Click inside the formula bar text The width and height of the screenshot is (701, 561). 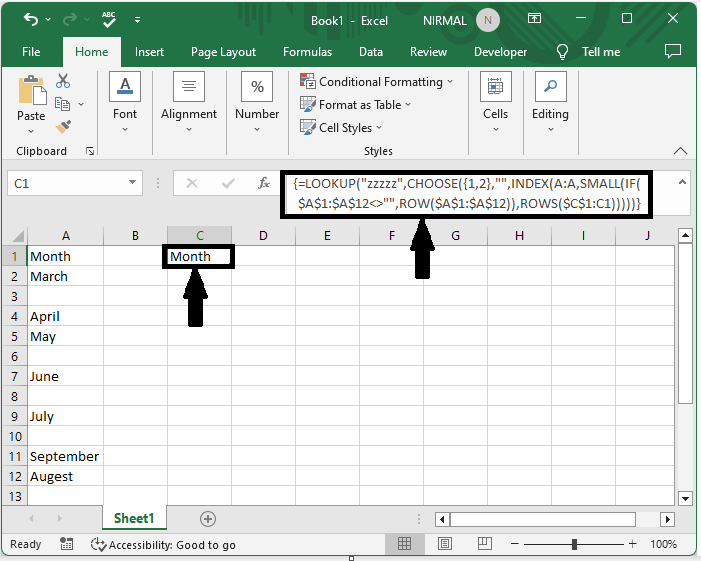tap(467, 194)
